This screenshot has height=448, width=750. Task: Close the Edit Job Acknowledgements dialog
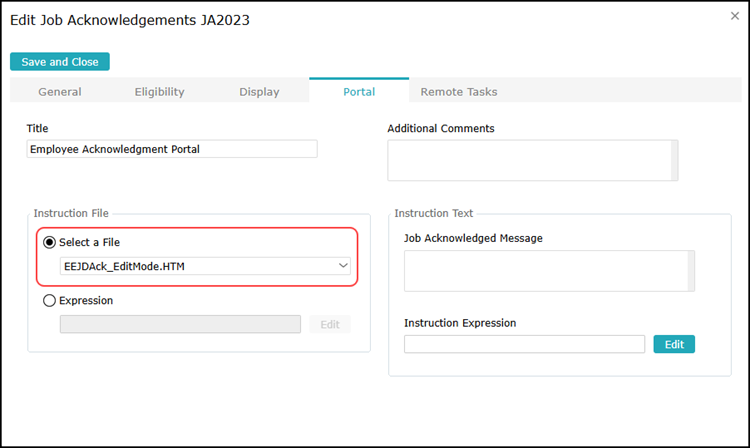click(735, 16)
